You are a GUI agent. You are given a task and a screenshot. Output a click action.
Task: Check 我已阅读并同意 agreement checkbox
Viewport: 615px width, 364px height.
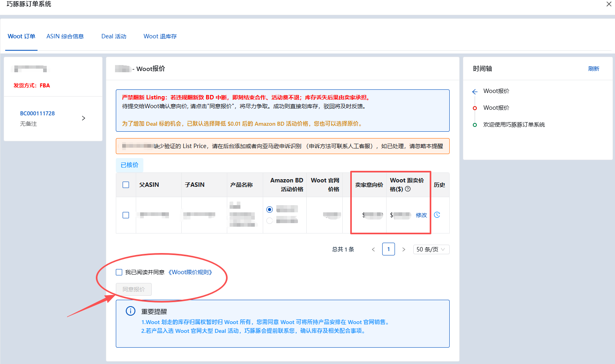[119, 272]
